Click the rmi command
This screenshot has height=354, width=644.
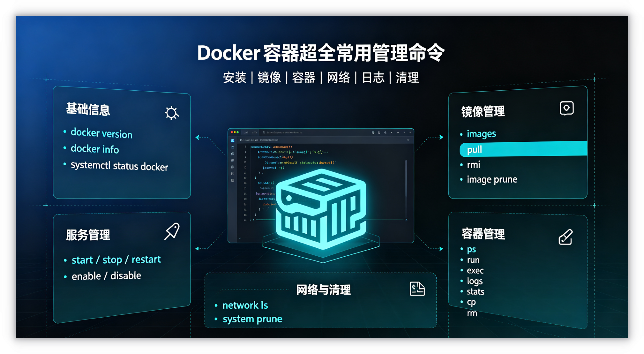(473, 165)
